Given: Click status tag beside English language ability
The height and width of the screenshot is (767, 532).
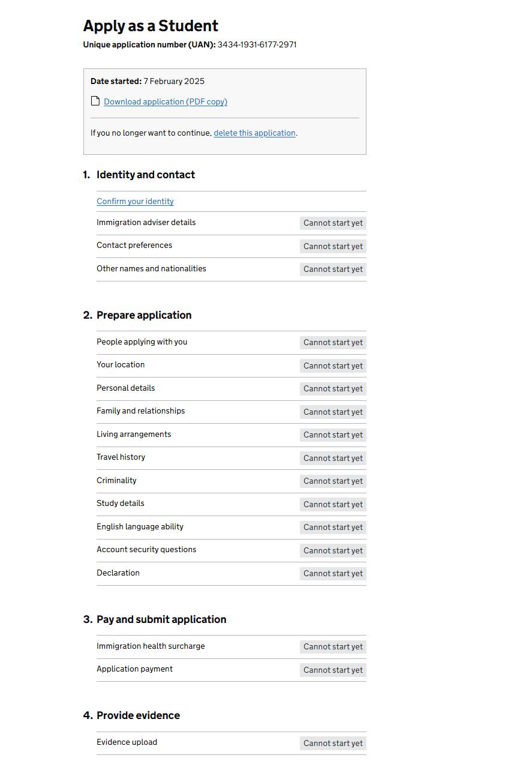Looking at the screenshot, I should click(x=333, y=527).
